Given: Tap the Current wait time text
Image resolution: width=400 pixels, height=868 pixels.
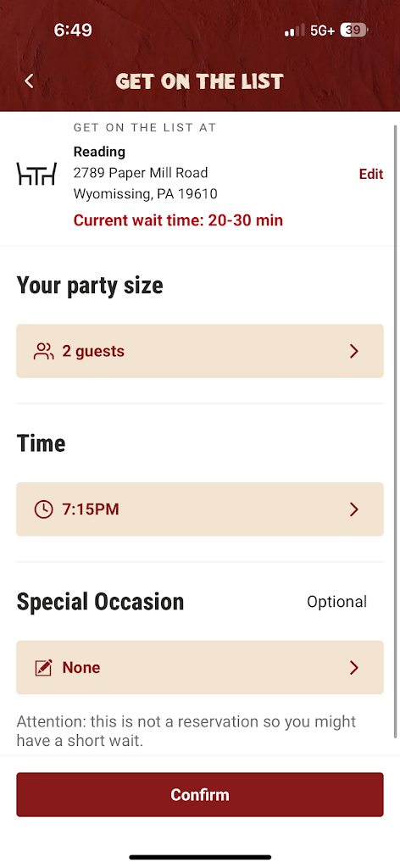Looking at the screenshot, I should [178, 220].
